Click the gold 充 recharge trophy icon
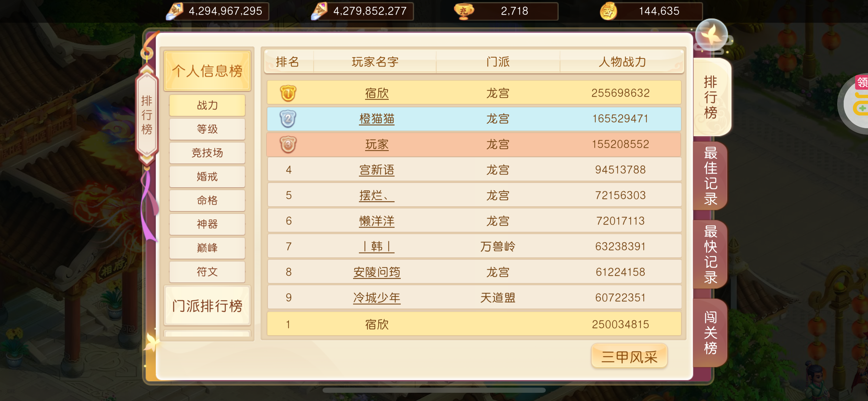 tap(463, 11)
